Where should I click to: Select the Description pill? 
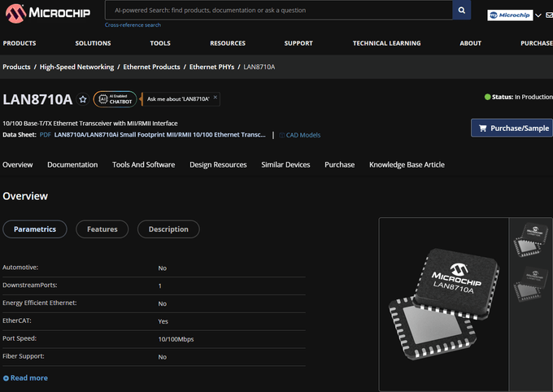pyautogui.click(x=168, y=229)
